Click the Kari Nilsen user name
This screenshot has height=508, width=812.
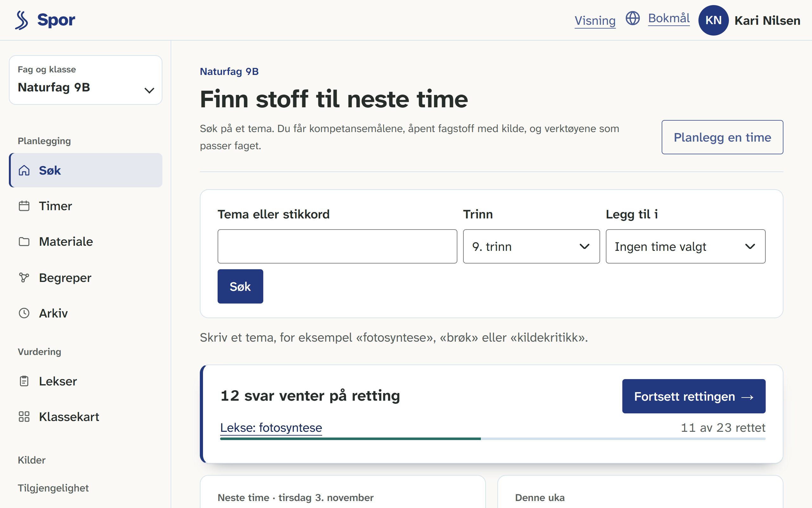point(767,21)
